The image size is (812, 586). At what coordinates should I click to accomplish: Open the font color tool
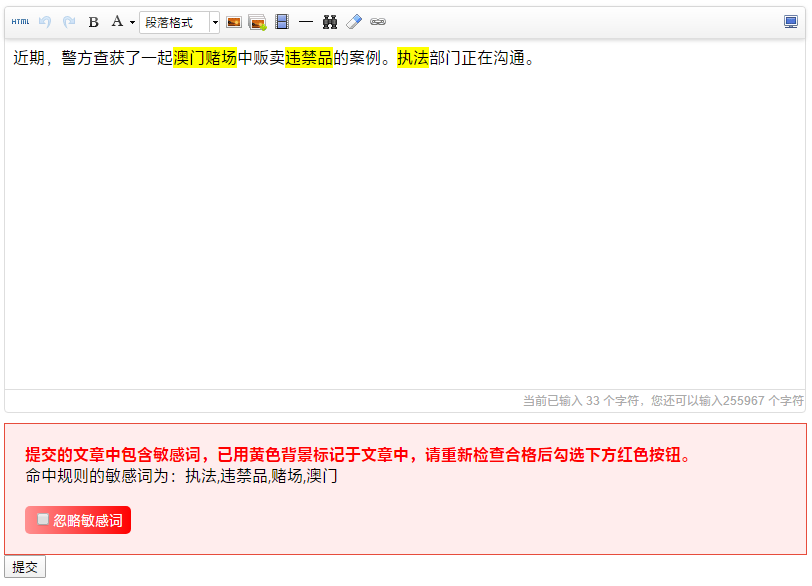pos(118,22)
